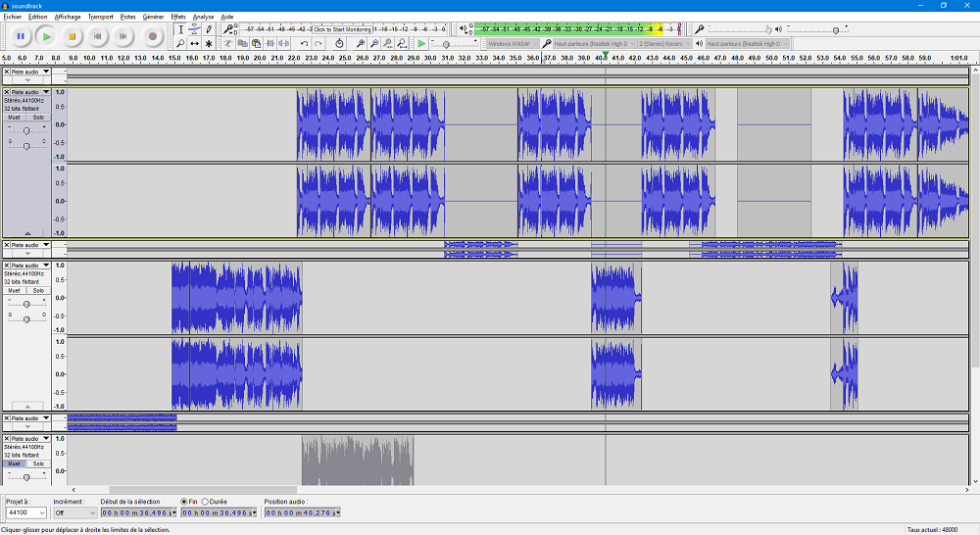The height and width of the screenshot is (535, 980).
Task: Start playback with the green Play button
Action: click(x=46, y=37)
